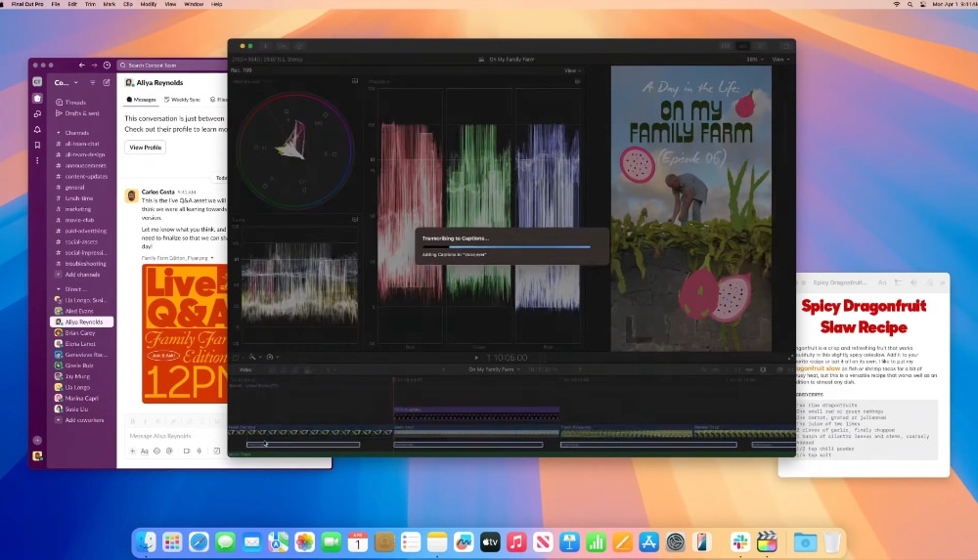Collapse the Channels section in Slack

tap(59, 133)
